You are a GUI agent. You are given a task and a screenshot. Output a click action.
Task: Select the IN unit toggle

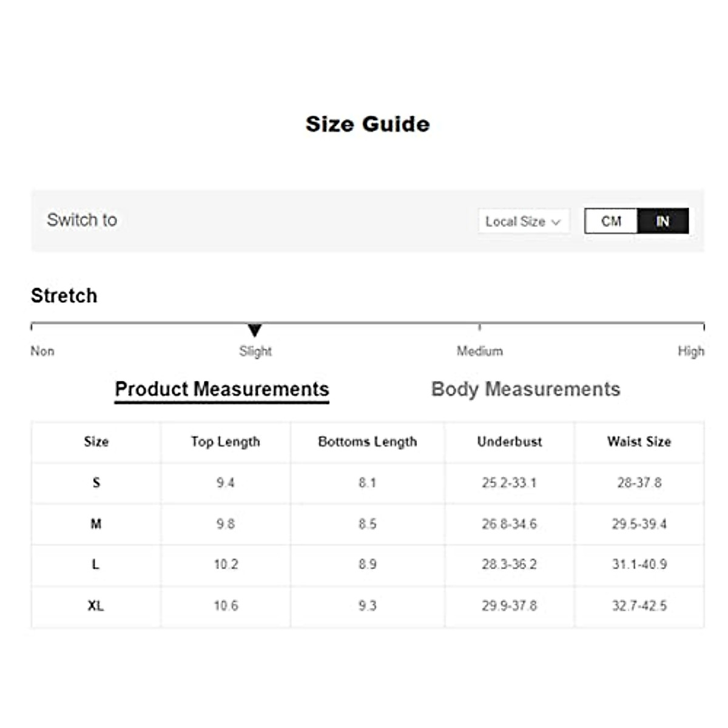662,221
